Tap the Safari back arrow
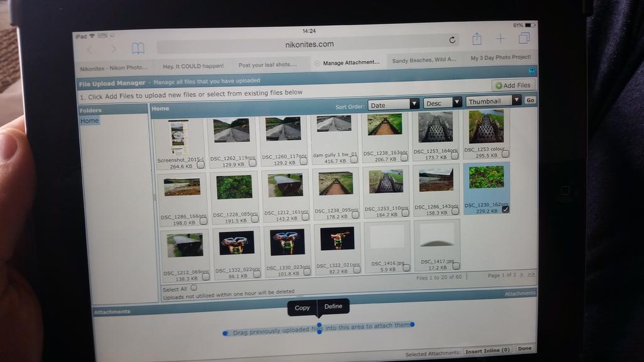Screen dimensions: 644x362 (x=89, y=49)
